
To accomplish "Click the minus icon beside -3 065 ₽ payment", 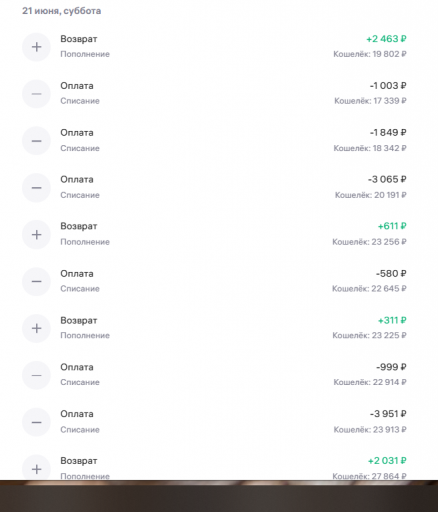I will pyautogui.click(x=36, y=188).
